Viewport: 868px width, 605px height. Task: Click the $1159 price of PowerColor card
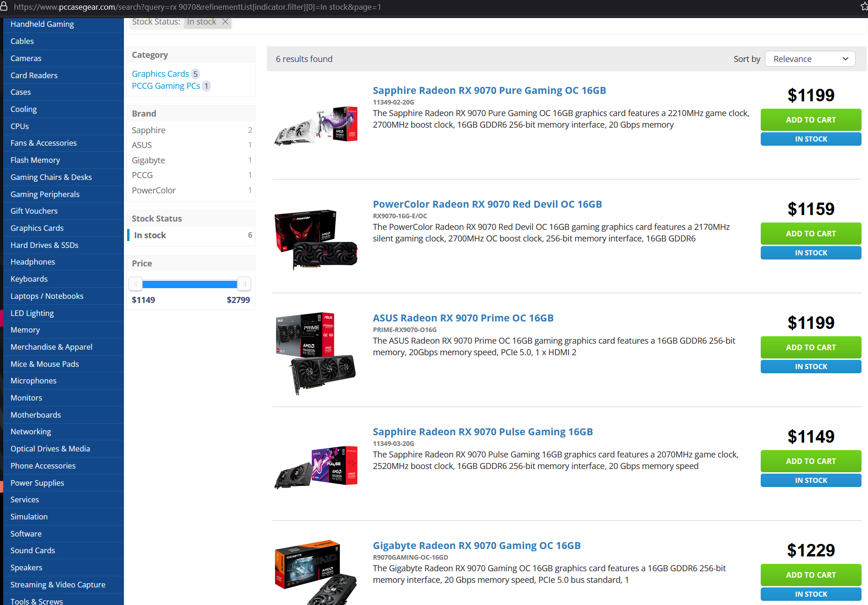(811, 209)
